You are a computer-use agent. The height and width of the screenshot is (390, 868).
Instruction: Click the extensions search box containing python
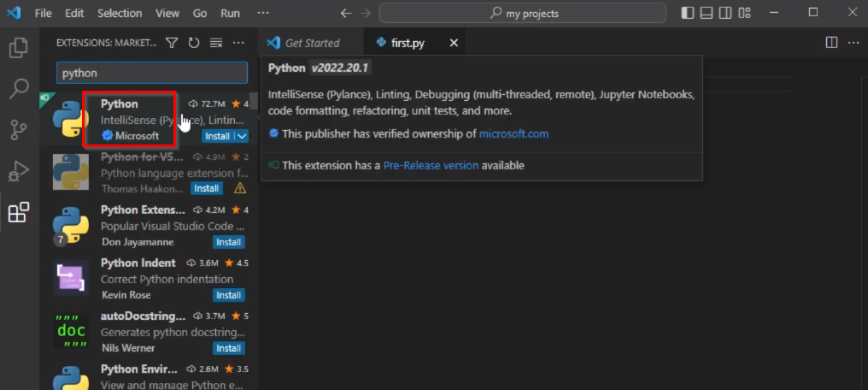point(152,73)
